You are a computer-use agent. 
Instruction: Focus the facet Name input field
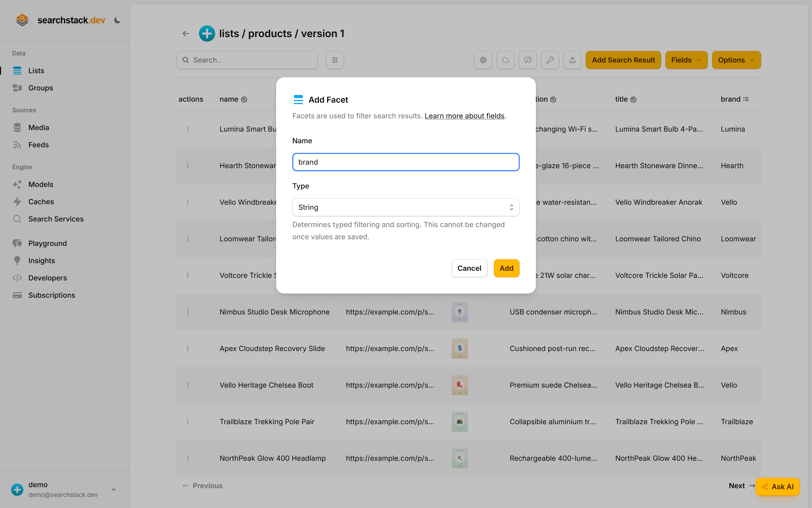coord(406,162)
